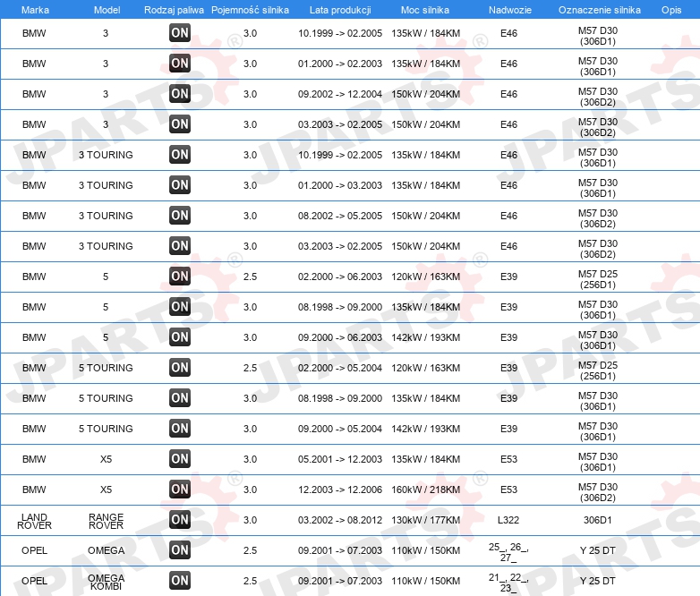
Task: Click the 306D1 Land Rover engine code
Action: (x=598, y=520)
